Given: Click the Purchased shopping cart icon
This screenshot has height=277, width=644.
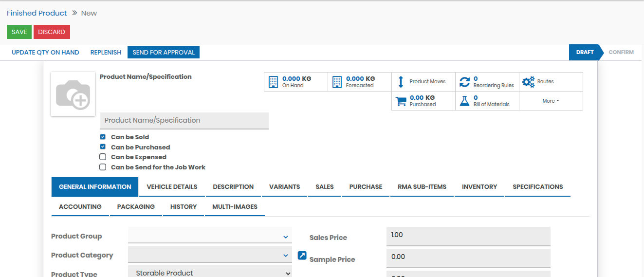Looking at the screenshot, I should [x=401, y=101].
